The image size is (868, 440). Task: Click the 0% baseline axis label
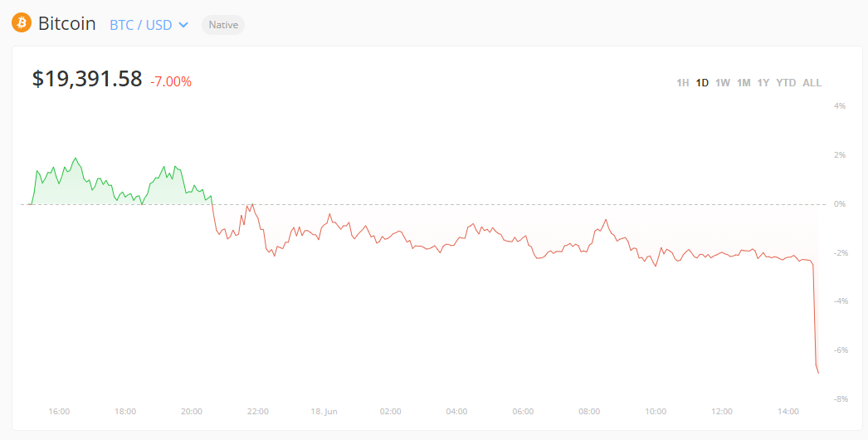tap(840, 203)
